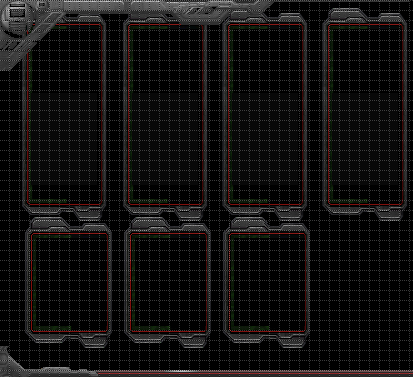Select the third short panel in the bottom row
This screenshot has height=377, width=413.
[267, 283]
